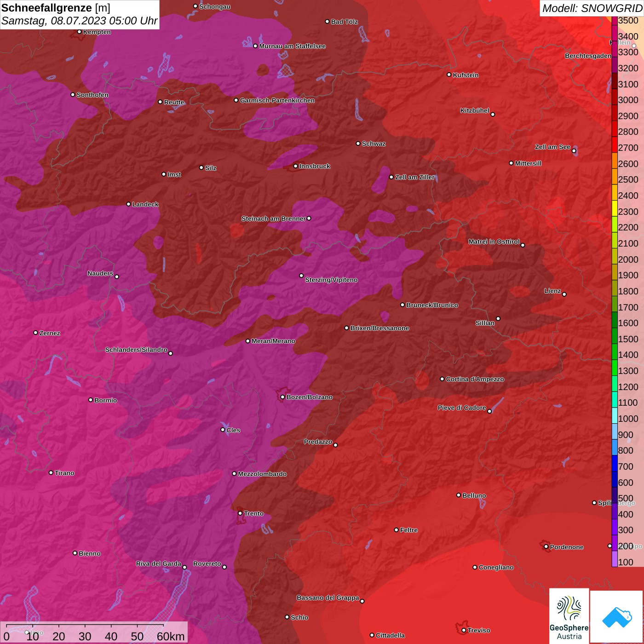Click the Pordenone city marker
The height and width of the screenshot is (644, 644).
click(546, 546)
